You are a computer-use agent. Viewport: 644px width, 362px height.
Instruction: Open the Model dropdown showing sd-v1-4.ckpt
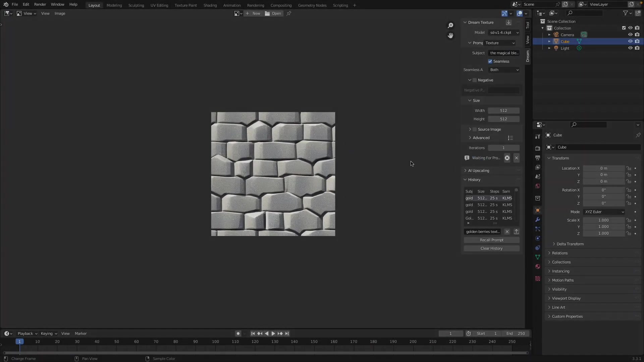(x=504, y=33)
